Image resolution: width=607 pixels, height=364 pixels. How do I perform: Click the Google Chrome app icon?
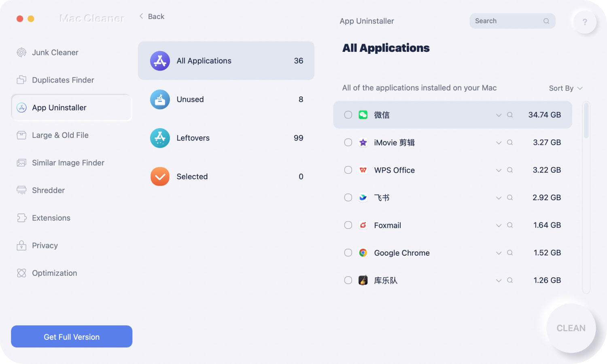[x=363, y=253]
